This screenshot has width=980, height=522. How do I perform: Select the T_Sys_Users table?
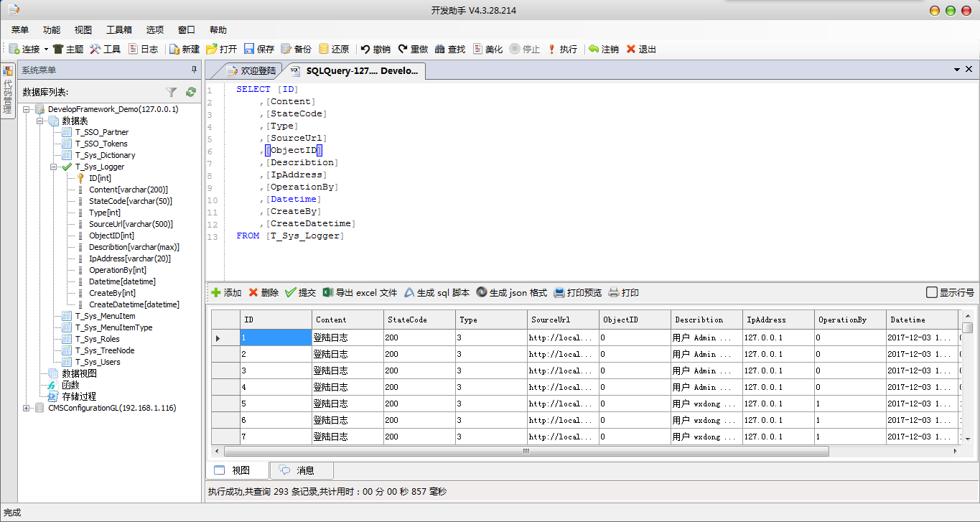(x=98, y=362)
